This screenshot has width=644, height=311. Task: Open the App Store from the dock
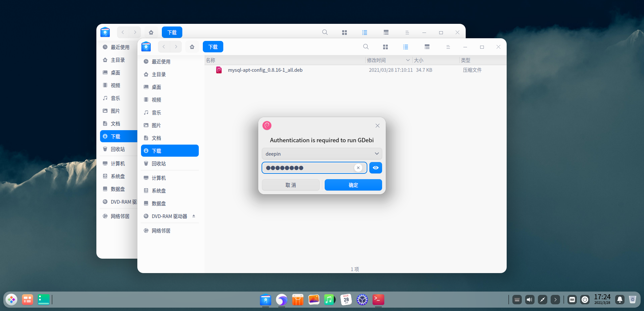pyautogui.click(x=297, y=300)
